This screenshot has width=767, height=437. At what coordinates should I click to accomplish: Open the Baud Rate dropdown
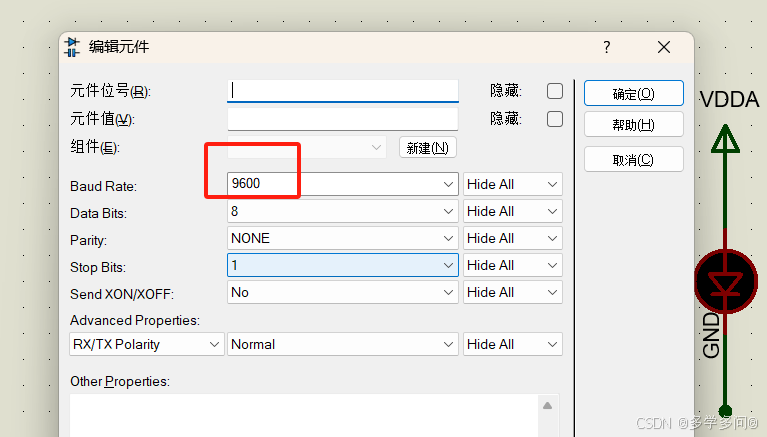coord(343,184)
